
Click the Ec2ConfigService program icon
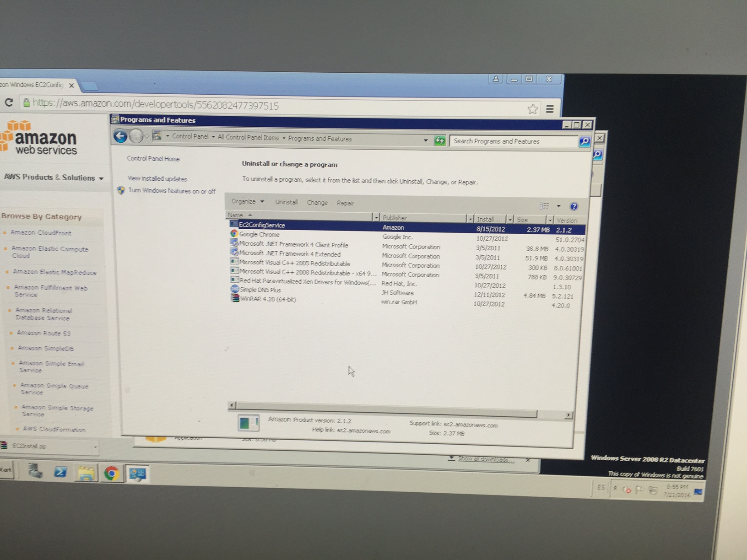[x=234, y=224]
